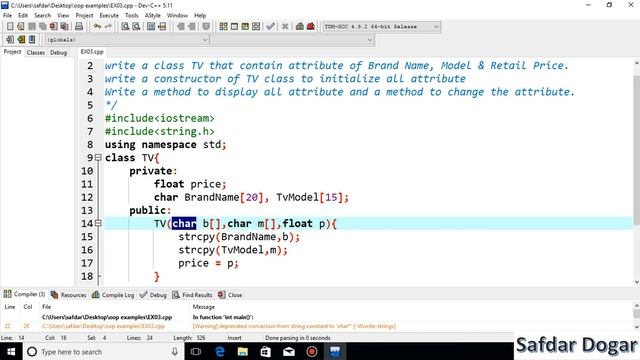Open the Execute menu
The height and width of the screenshot is (360, 640).
[109, 15]
